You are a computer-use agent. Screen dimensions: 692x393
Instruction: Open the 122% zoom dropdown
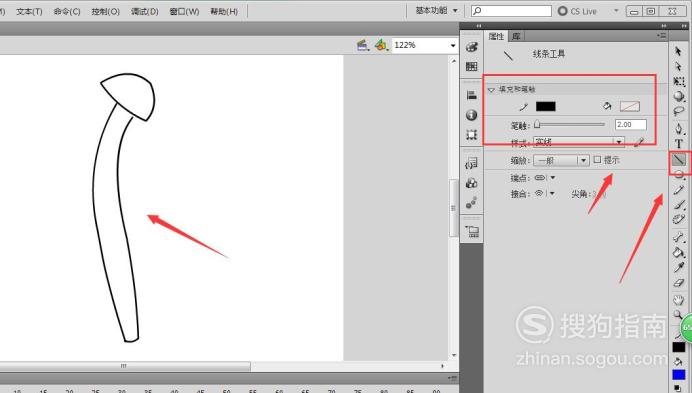coord(453,45)
